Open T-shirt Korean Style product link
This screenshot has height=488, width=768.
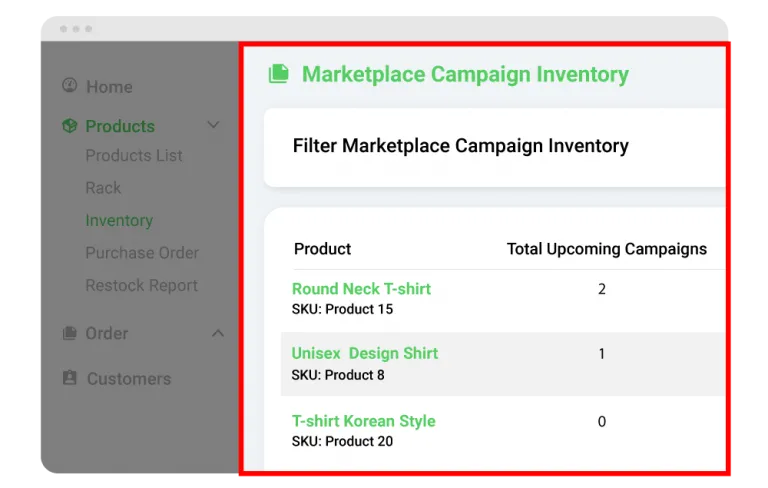coord(363,421)
